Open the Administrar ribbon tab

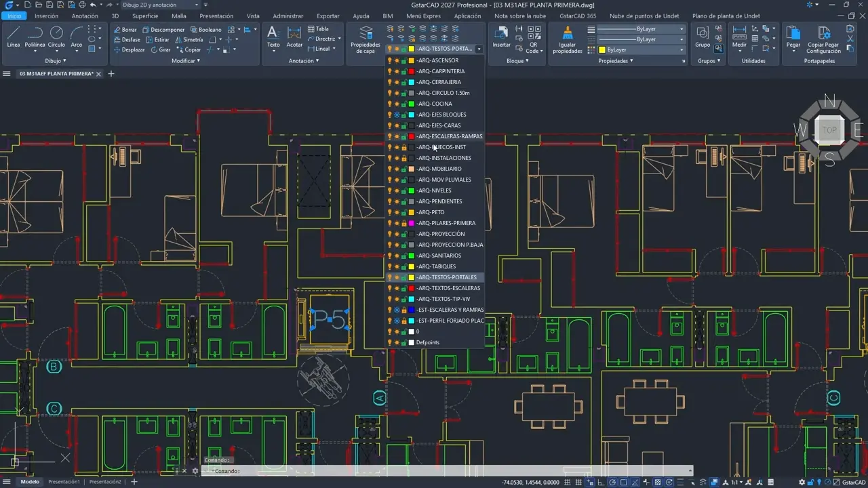point(288,16)
